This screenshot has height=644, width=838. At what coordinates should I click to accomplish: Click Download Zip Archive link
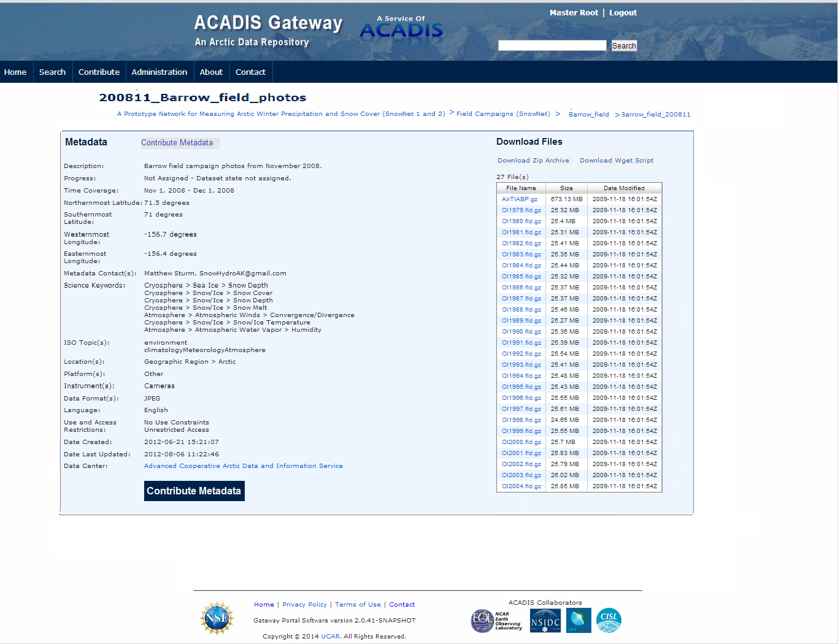533,161
